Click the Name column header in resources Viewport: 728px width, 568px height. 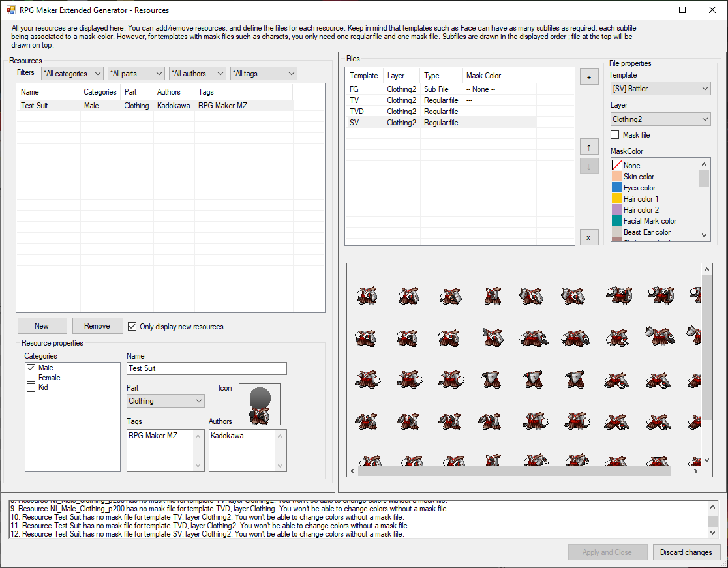pyautogui.click(x=48, y=92)
